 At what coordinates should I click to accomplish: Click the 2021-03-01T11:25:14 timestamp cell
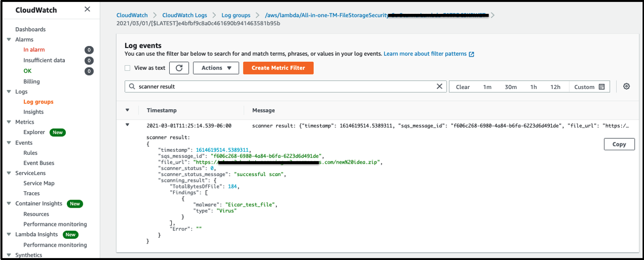189,126
